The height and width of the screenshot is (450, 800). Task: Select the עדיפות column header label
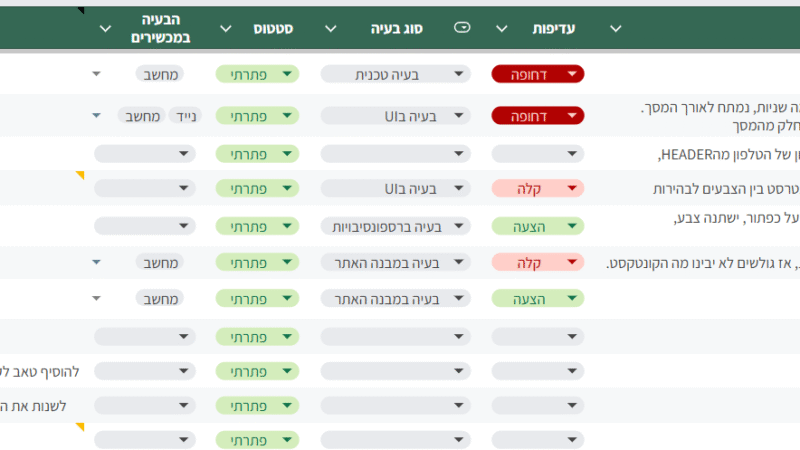(x=552, y=29)
